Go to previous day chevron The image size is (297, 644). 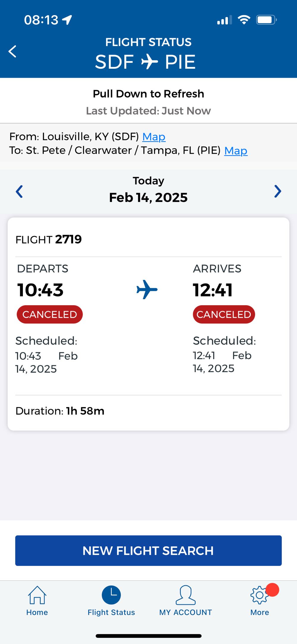pyautogui.click(x=19, y=191)
